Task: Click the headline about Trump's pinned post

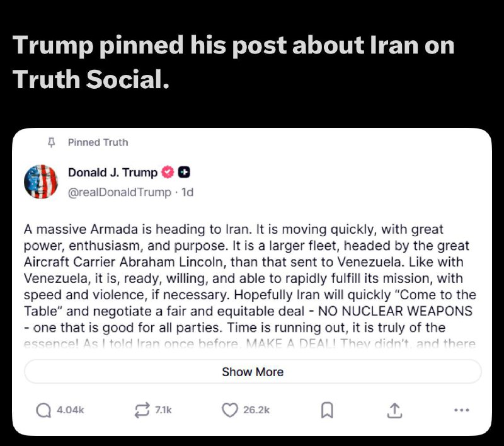Action: [x=233, y=62]
